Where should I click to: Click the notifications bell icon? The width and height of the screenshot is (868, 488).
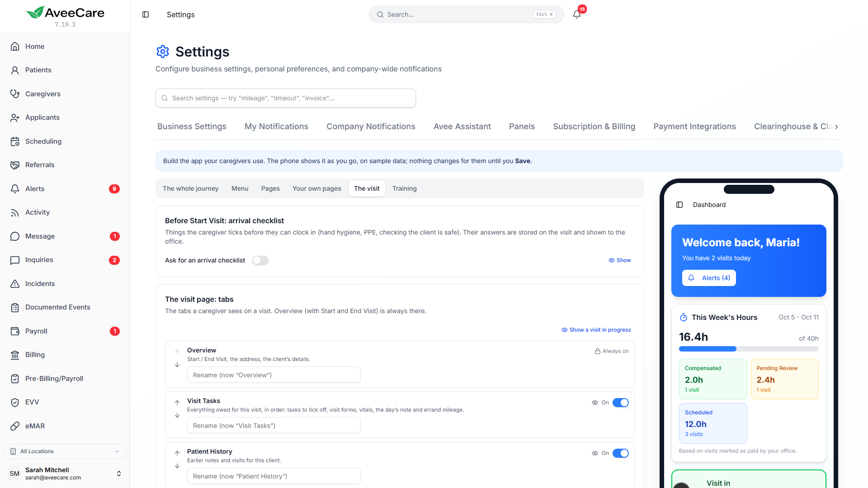[577, 14]
